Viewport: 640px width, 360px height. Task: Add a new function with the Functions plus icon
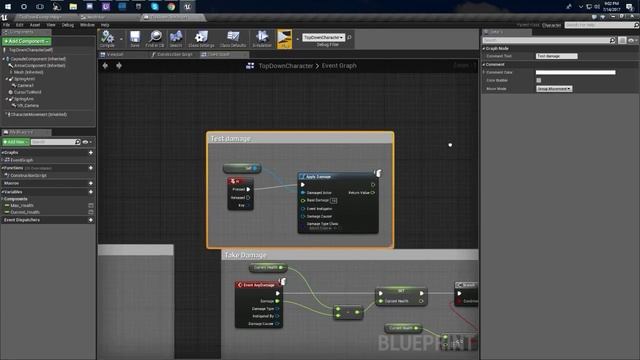pos(91,168)
